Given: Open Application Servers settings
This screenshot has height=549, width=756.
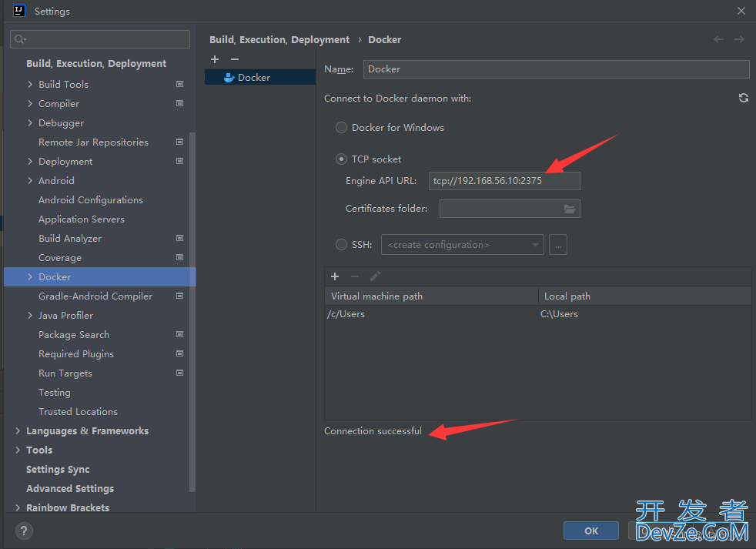Looking at the screenshot, I should pos(82,219).
